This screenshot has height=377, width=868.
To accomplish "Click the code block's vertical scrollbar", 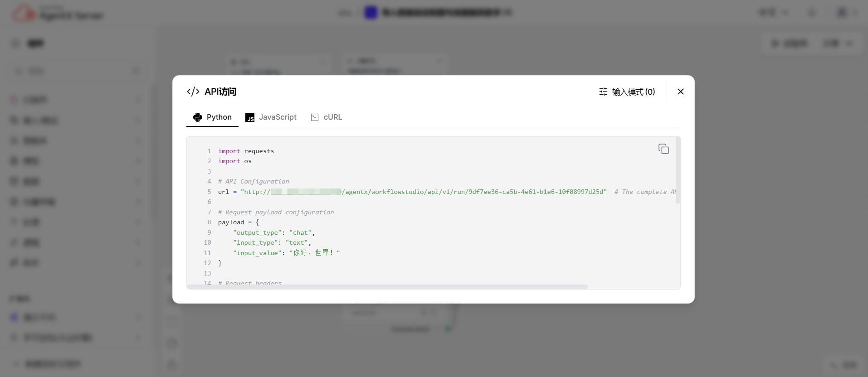I will [678, 170].
